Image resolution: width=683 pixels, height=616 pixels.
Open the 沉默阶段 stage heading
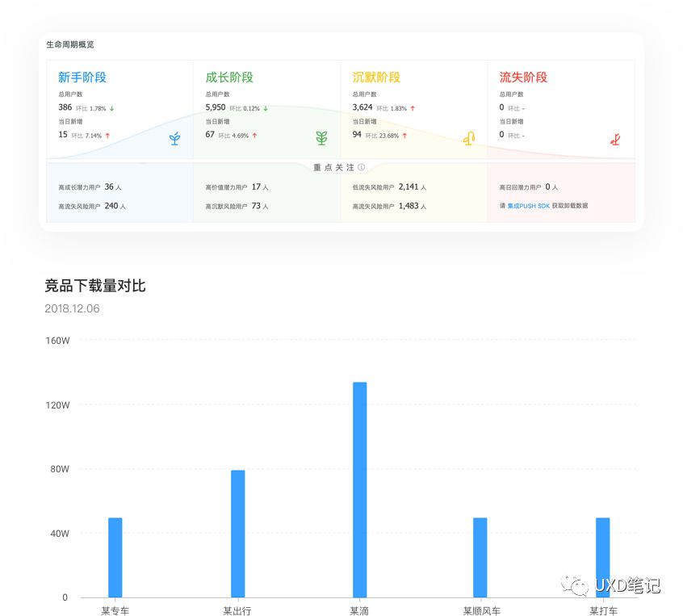point(376,78)
